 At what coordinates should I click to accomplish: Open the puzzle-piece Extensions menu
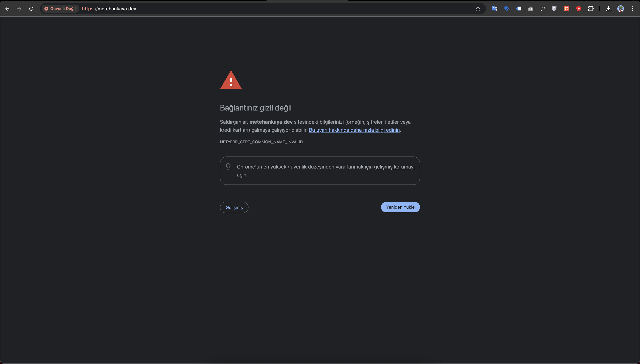pyautogui.click(x=591, y=9)
